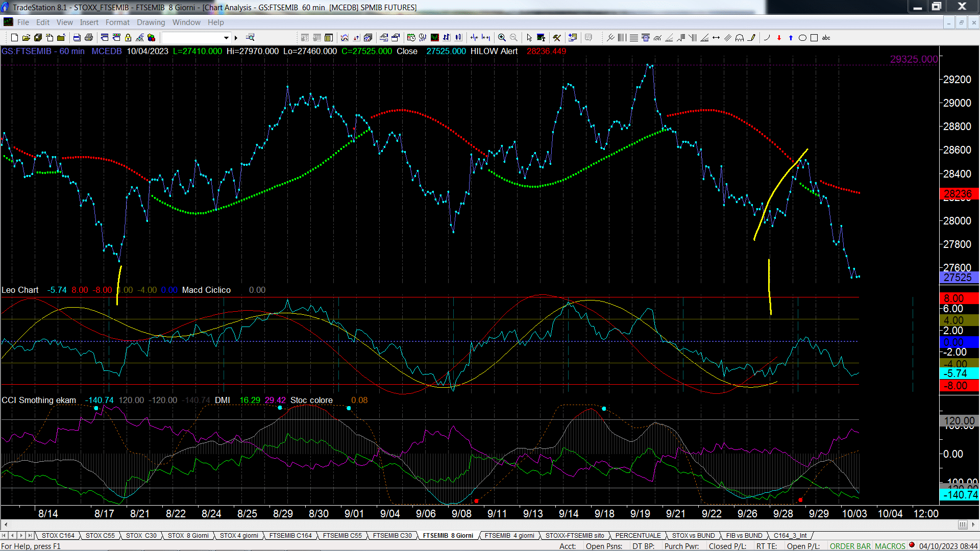Open the Help menu
This screenshot has width=980, height=551.
(215, 22)
